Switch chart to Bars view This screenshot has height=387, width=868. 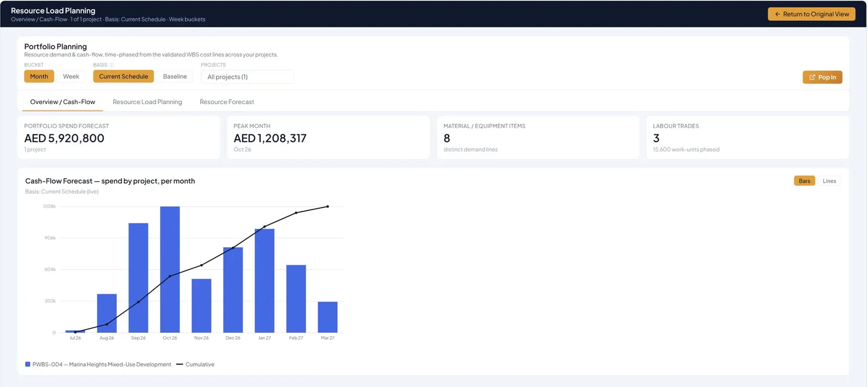pyautogui.click(x=805, y=181)
